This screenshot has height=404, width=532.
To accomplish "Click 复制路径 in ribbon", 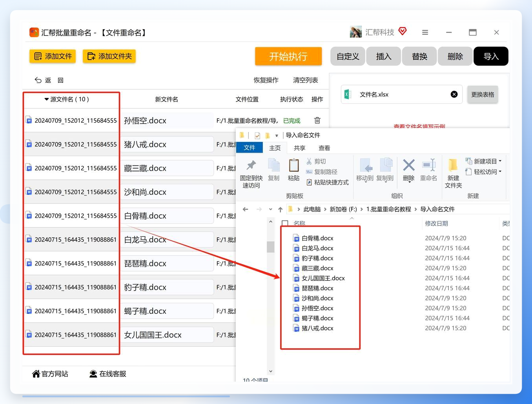I will point(322,172).
